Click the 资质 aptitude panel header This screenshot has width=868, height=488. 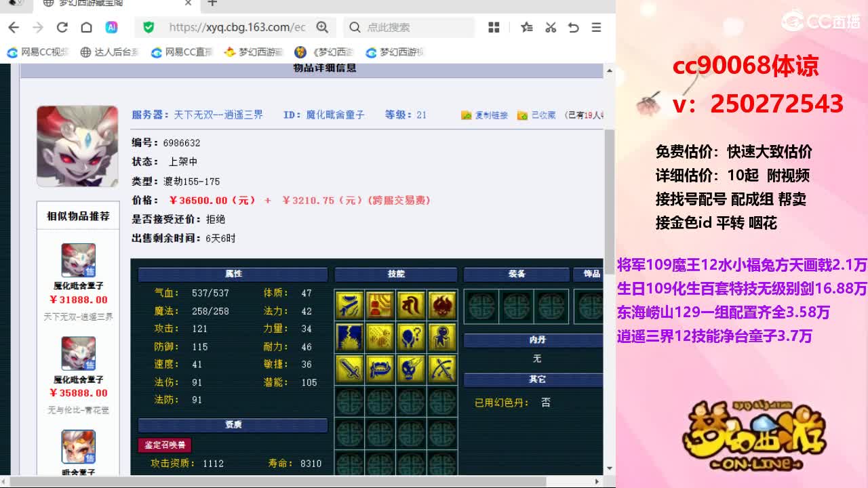tap(233, 425)
